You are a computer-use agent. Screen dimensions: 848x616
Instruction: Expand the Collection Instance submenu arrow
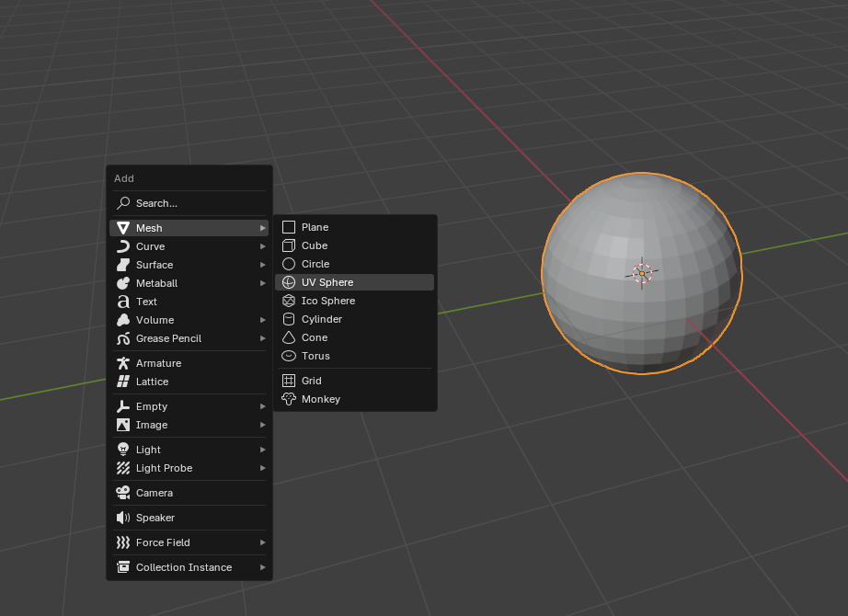point(262,568)
